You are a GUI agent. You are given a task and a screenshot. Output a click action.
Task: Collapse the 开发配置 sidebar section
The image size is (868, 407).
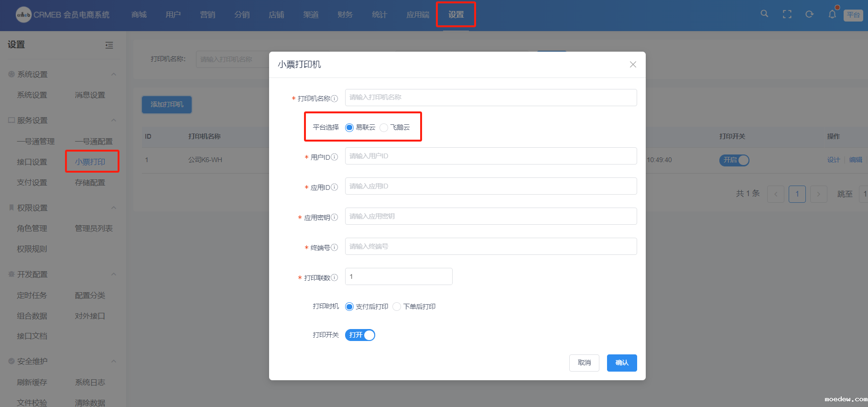coord(114,275)
